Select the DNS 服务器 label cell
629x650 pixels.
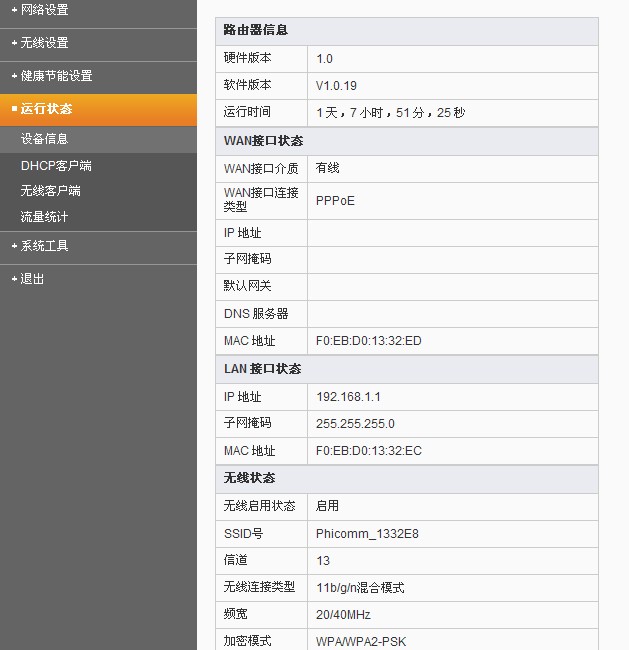pyautogui.click(x=262, y=314)
